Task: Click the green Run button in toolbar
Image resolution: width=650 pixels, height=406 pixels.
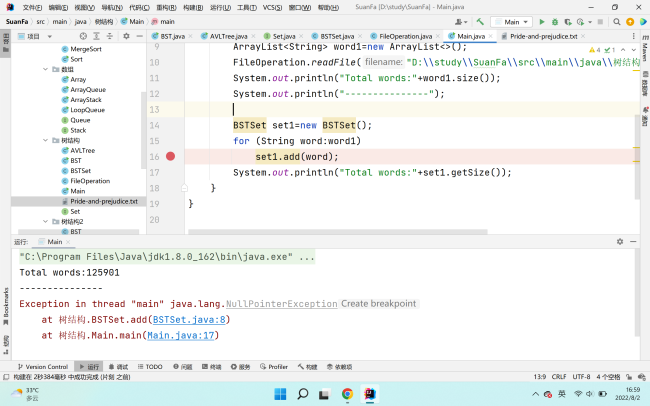Action: (541, 21)
